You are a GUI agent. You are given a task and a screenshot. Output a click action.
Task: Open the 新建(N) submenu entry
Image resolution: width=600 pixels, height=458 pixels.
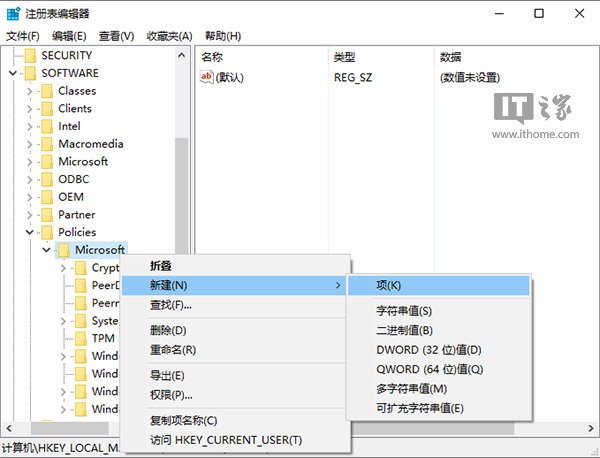coord(234,285)
